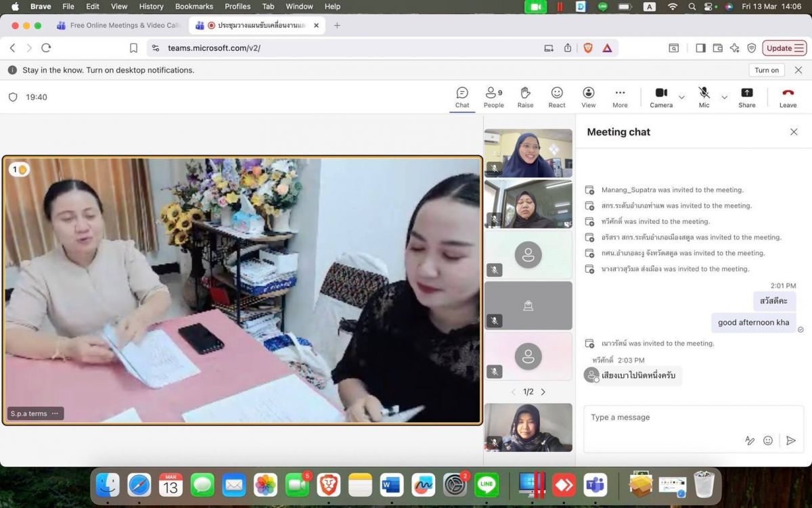Viewport: 812px width, 508px height.
Task: Click the send message arrow icon
Action: [790, 440]
